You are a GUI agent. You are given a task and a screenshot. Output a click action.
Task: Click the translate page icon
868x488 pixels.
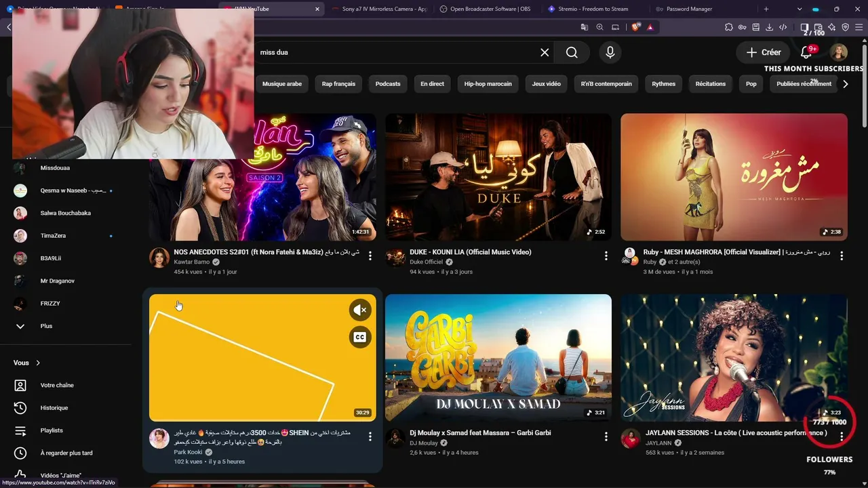[584, 27]
